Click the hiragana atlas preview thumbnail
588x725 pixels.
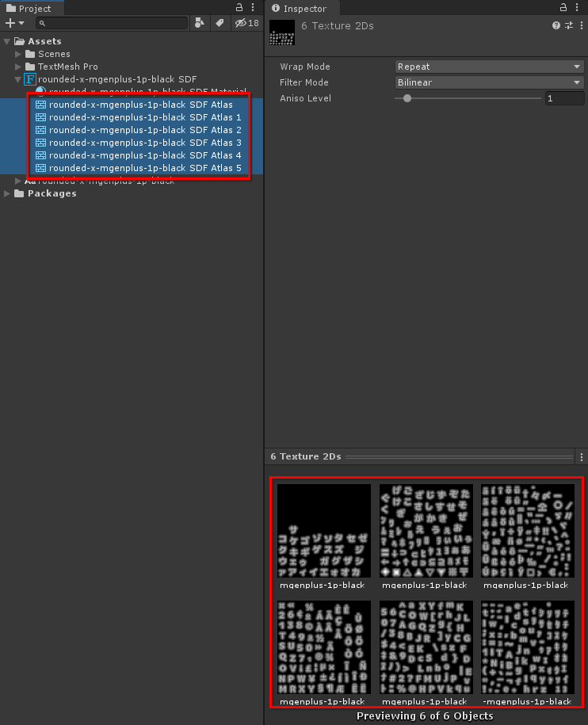click(426, 531)
